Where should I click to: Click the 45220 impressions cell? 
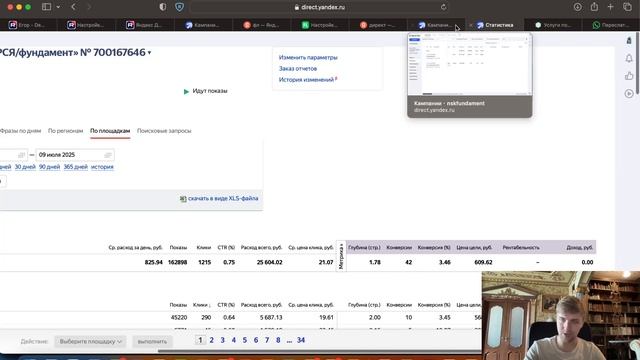[x=178, y=317]
